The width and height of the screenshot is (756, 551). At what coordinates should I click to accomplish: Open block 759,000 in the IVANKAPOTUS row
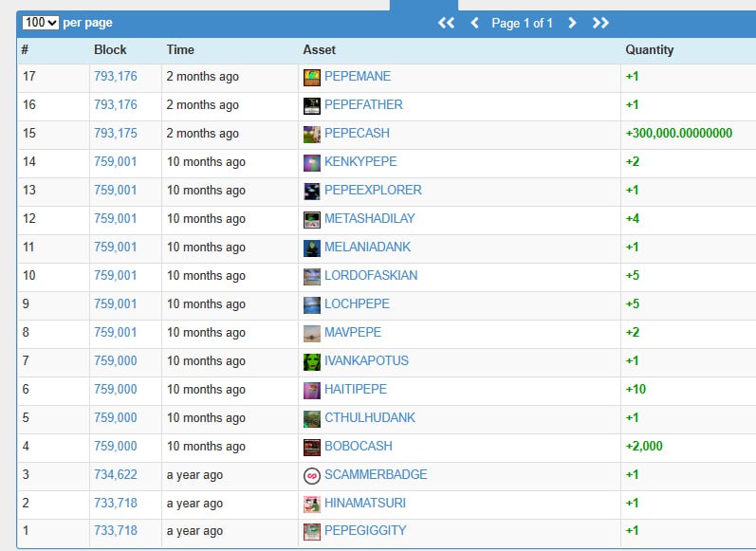click(116, 360)
